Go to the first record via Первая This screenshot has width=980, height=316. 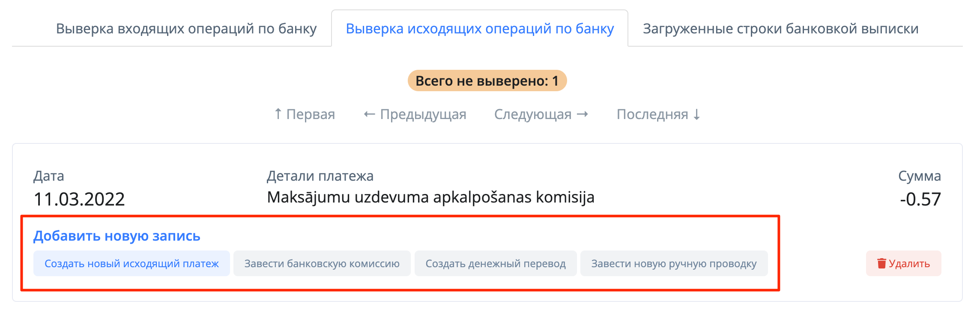[x=305, y=114]
